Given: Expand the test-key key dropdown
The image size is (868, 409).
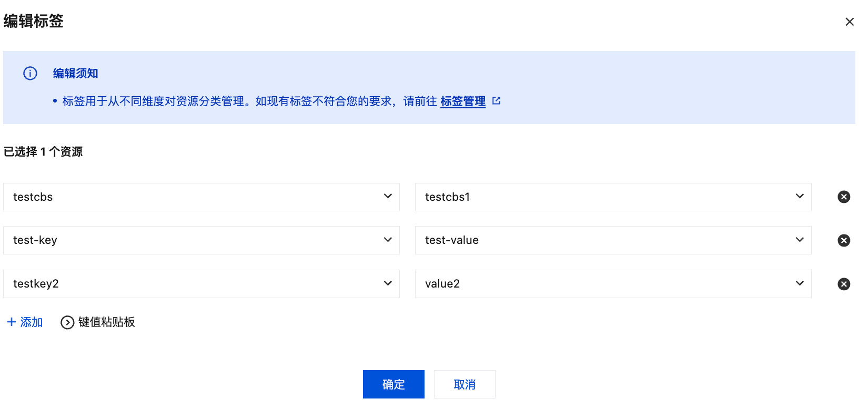Looking at the screenshot, I should 201,240.
